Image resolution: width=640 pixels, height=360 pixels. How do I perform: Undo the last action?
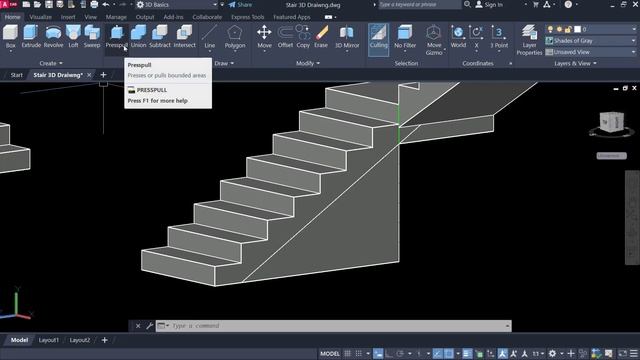[x=106, y=4]
